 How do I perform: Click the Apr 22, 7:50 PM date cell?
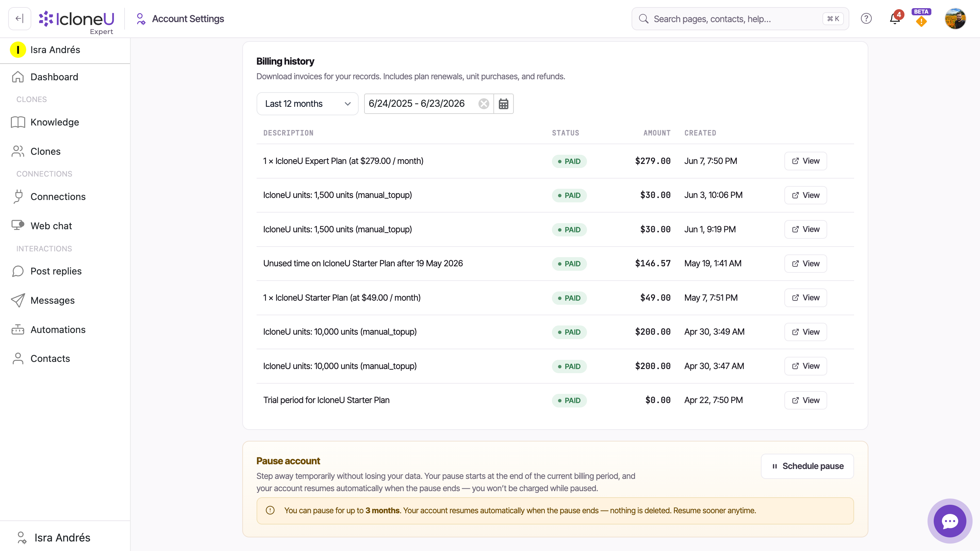pyautogui.click(x=713, y=400)
